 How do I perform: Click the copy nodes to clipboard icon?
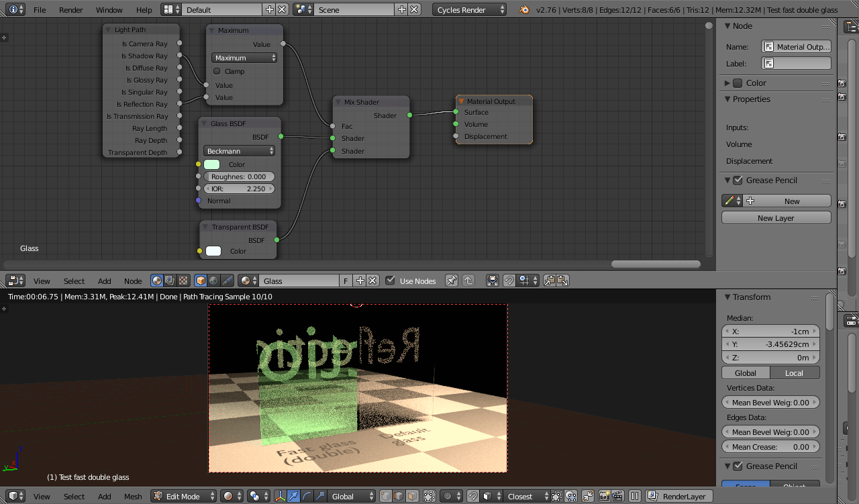click(548, 281)
